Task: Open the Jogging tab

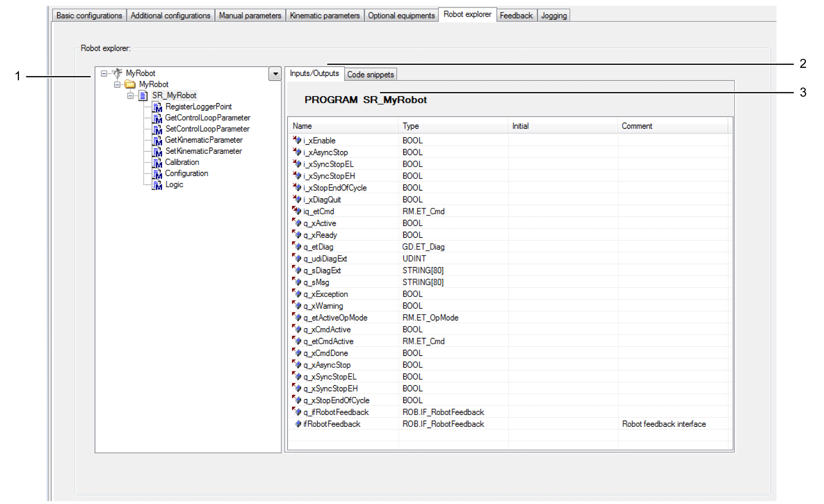Action: pos(554,15)
